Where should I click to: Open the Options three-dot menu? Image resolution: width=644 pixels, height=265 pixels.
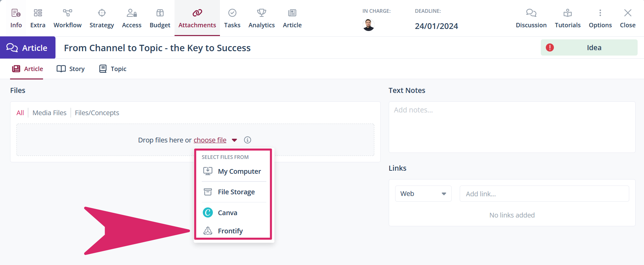(600, 13)
